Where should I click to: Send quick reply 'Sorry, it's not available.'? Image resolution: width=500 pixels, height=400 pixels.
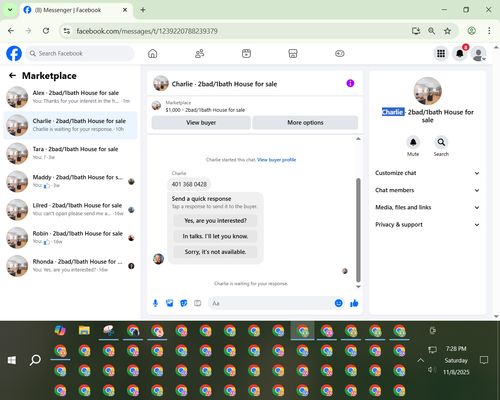pos(215,252)
